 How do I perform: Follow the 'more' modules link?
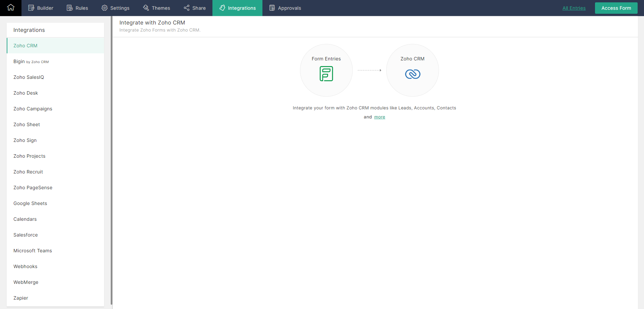(x=380, y=117)
